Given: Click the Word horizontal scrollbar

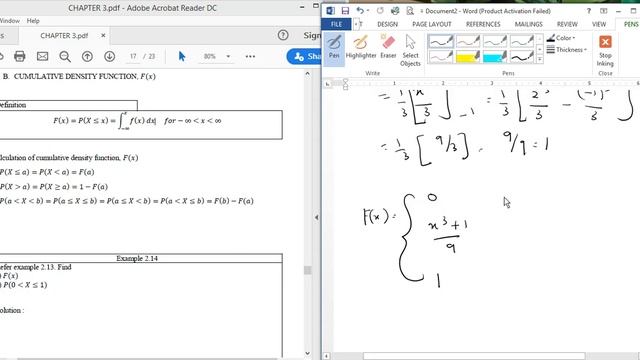Looking at the screenshot, I should [474, 356].
